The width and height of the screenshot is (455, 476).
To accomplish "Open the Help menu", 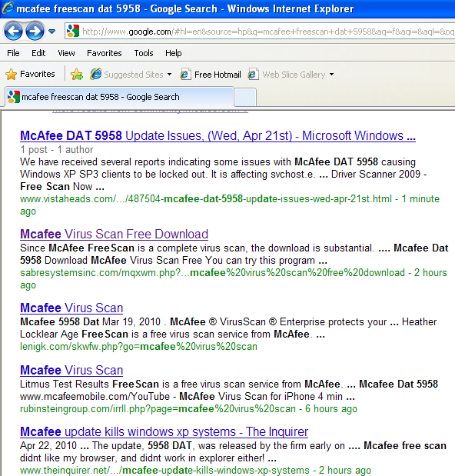I will tap(174, 53).
